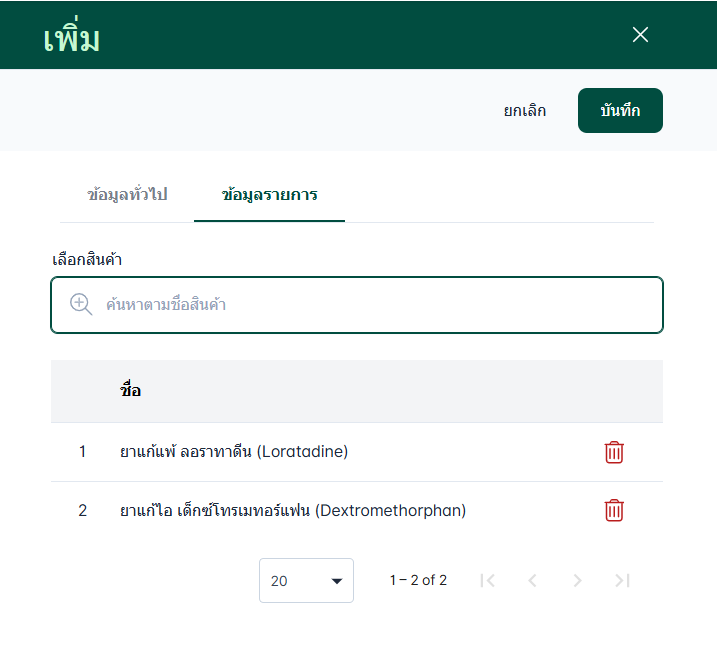Open the rows-per-page dropdown showing 20
The image size is (717, 647).
[306, 580]
